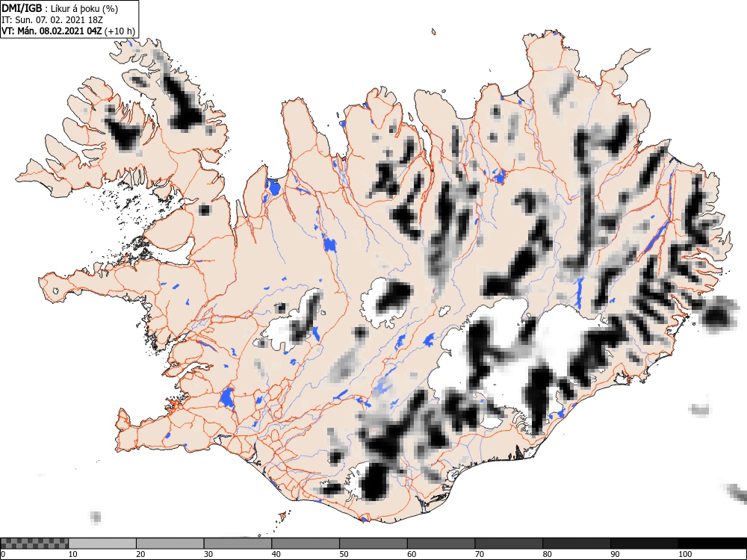
Task: Select the 90–100 black legend segment
Action: coord(644,544)
